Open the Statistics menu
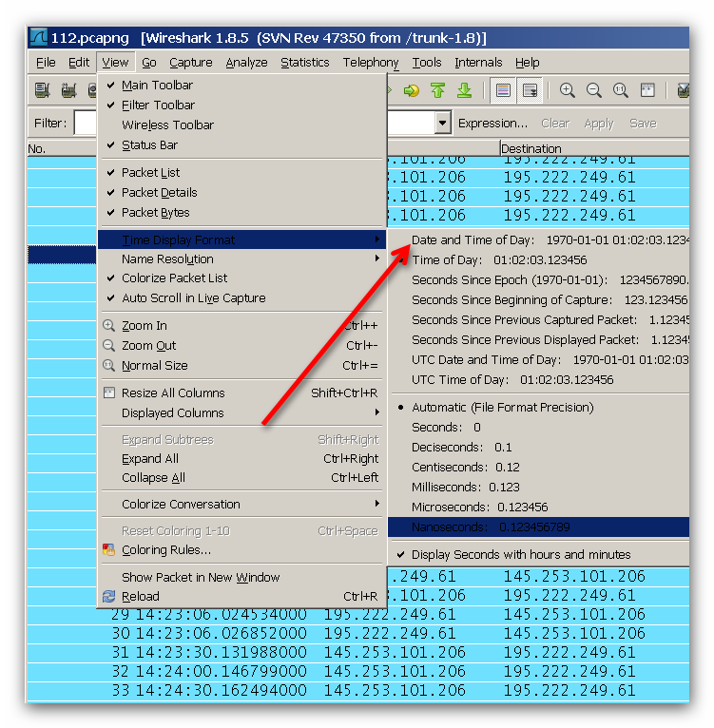This screenshot has height=728, width=714. point(305,62)
